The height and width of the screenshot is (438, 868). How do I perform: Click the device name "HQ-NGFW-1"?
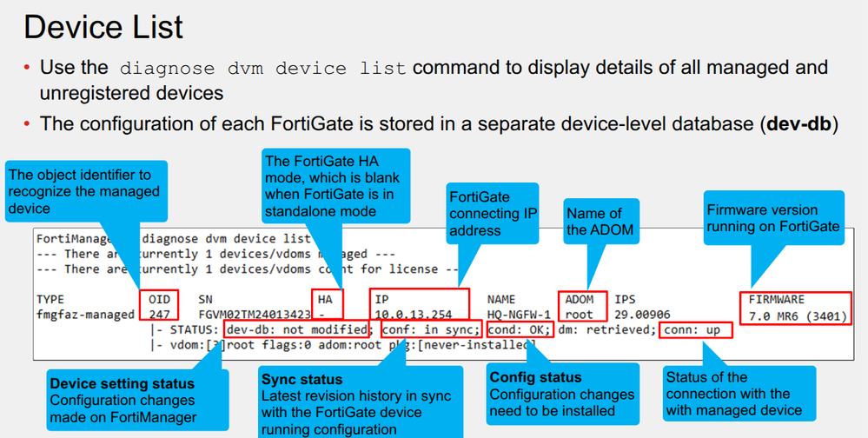click(519, 315)
